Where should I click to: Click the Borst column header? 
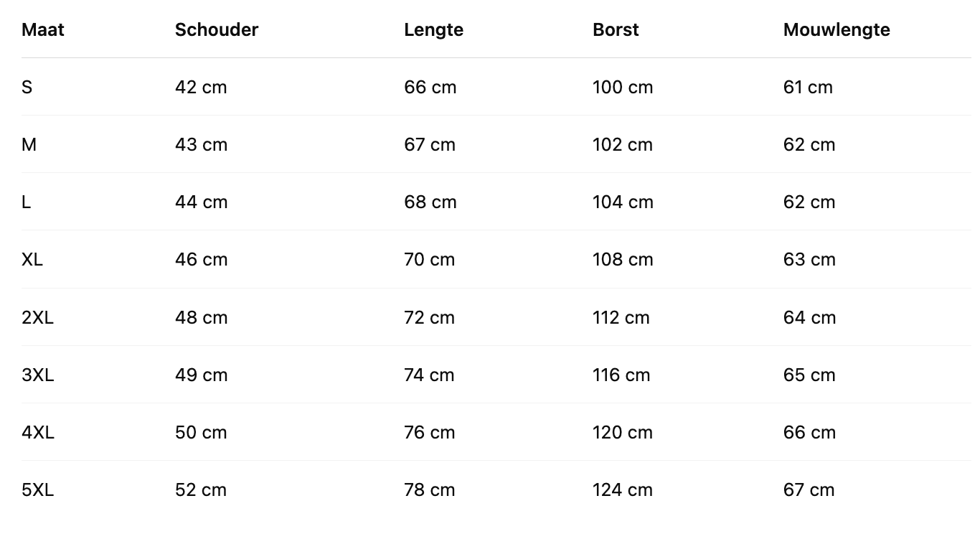[x=616, y=30]
